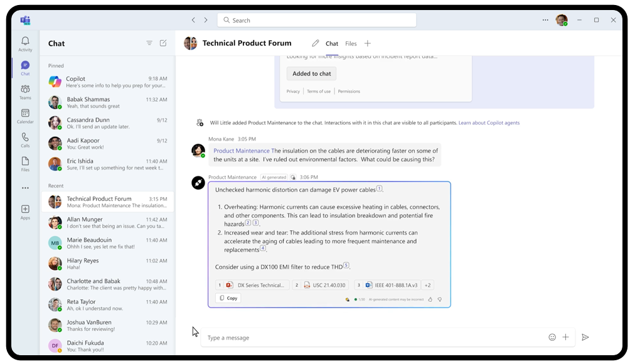Expand the +2 more citations chip
This screenshot has width=635, height=364.
[x=428, y=285]
